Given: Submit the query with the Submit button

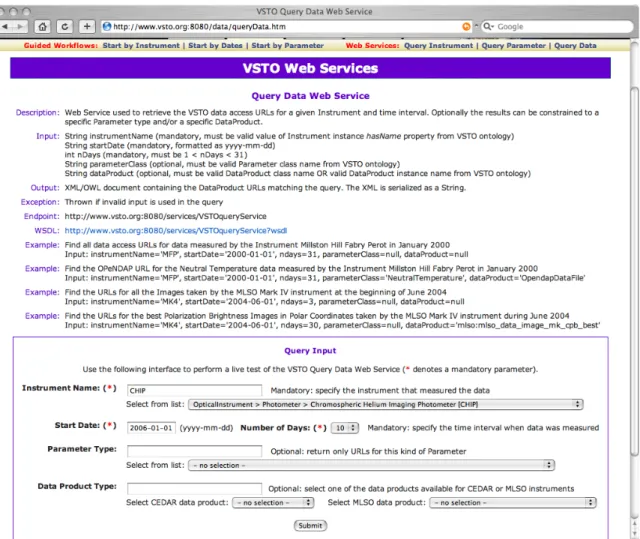Looking at the screenshot, I should [310, 526].
